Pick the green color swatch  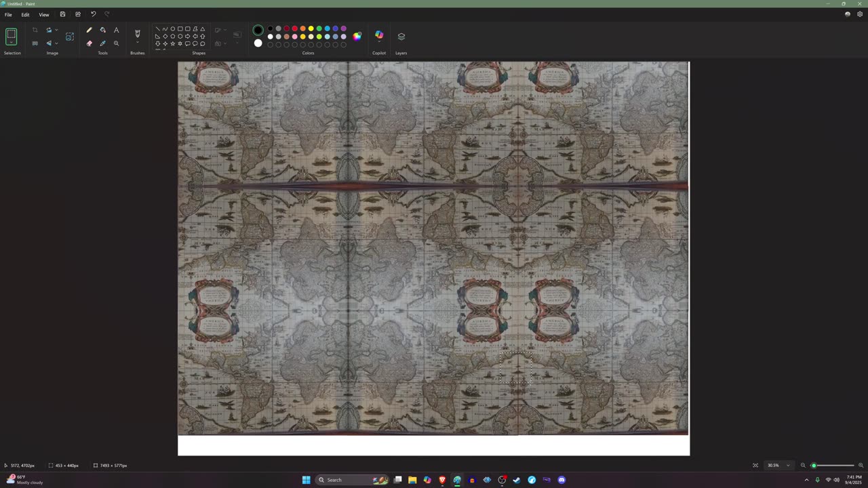[x=319, y=28]
